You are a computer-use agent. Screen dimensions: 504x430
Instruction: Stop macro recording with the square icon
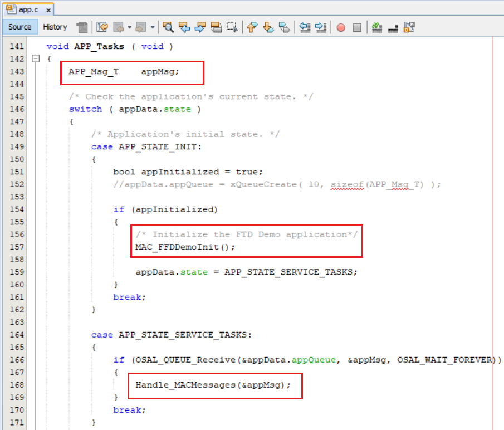pyautogui.click(x=357, y=27)
